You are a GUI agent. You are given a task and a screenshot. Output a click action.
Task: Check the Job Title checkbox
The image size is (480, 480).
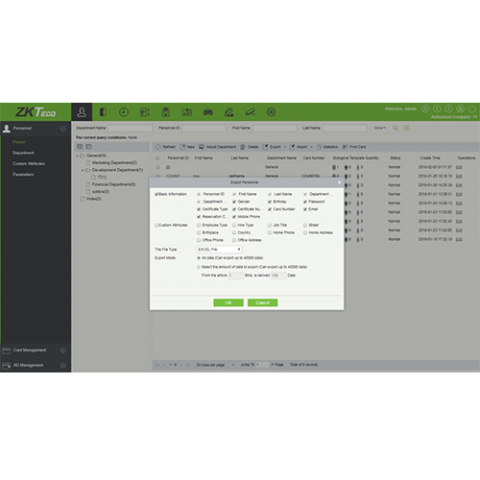270,225
